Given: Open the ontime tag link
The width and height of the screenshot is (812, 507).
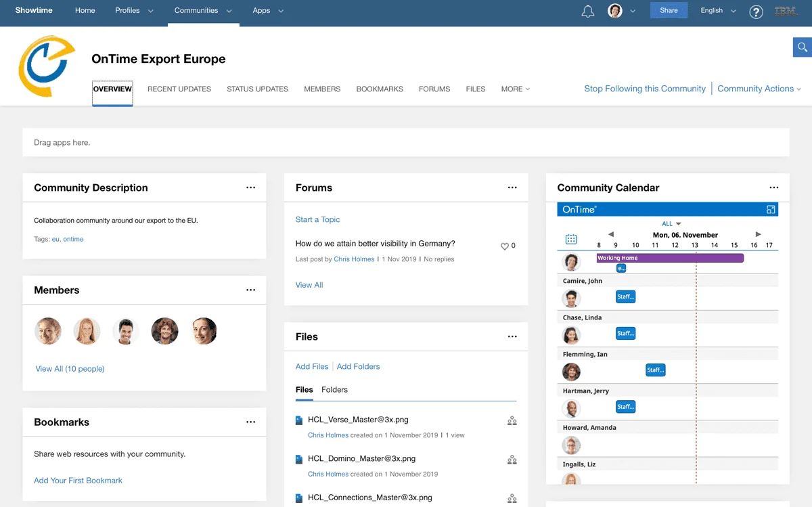Looking at the screenshot, I should point(73,239).
